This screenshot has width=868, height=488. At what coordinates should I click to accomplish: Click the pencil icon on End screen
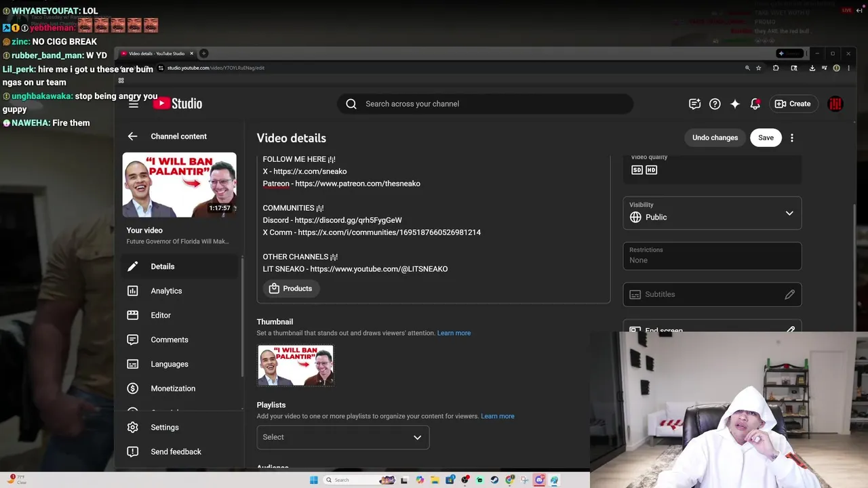[789, 329]
